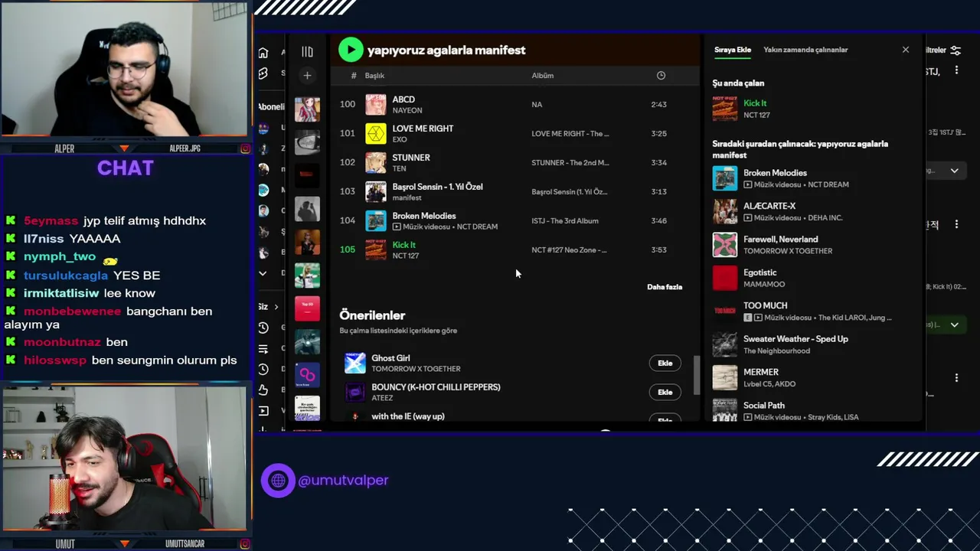Viewport: 980px width, 551px height.
Task: Click the plus create-playlist icon in Spotify sidebar
Action: pyautogui.click(x=307, y=75)
